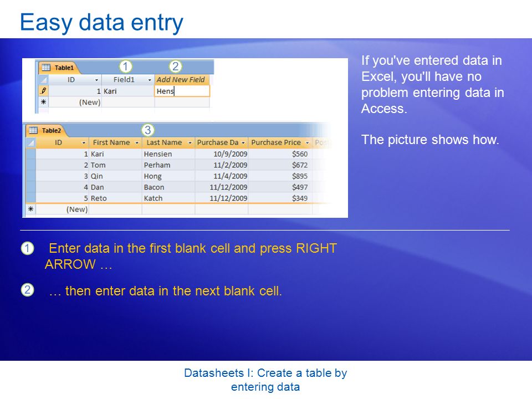Open the Last Name column dropdown arrow
Screen dimensions: 532x399
click(x=190, y=143)
